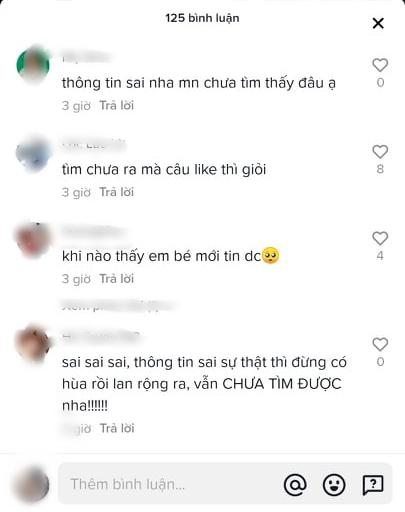Expand blurred replies under third comment
Screen dimensions: 405x512
pos(118,305)
